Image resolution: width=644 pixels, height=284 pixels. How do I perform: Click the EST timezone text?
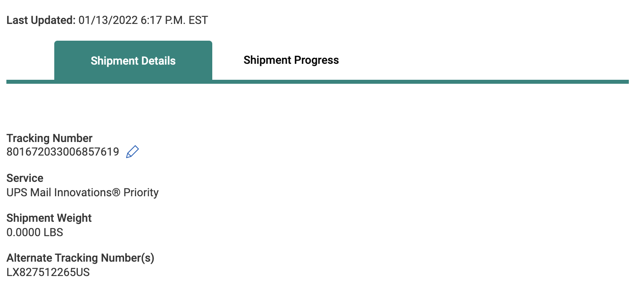tap(198, 20)
